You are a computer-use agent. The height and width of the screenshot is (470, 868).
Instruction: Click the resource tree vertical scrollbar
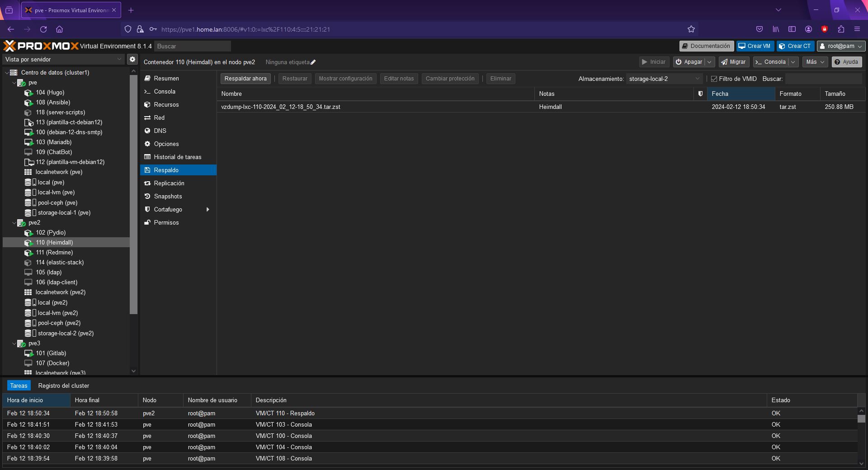point(133,194)
